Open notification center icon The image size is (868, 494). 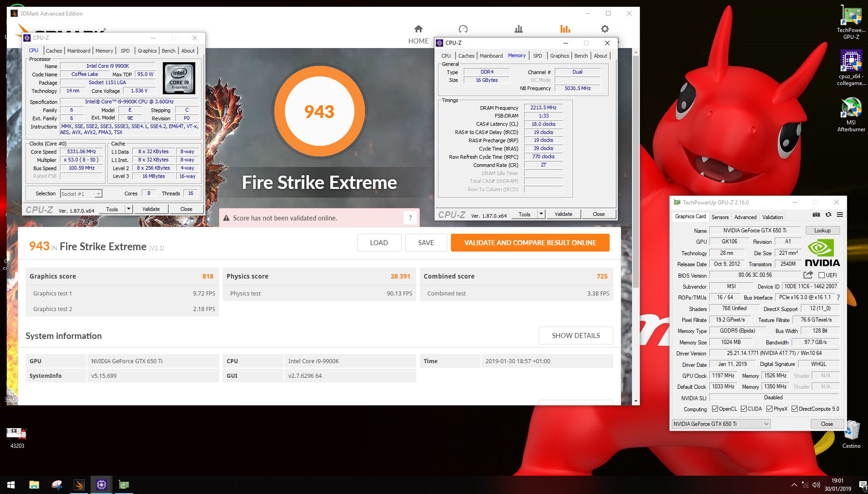point(863,485)
